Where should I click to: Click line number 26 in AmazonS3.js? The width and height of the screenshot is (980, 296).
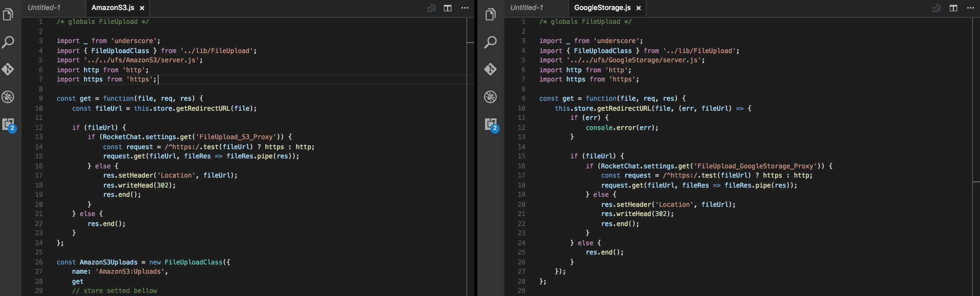point(39,262)
